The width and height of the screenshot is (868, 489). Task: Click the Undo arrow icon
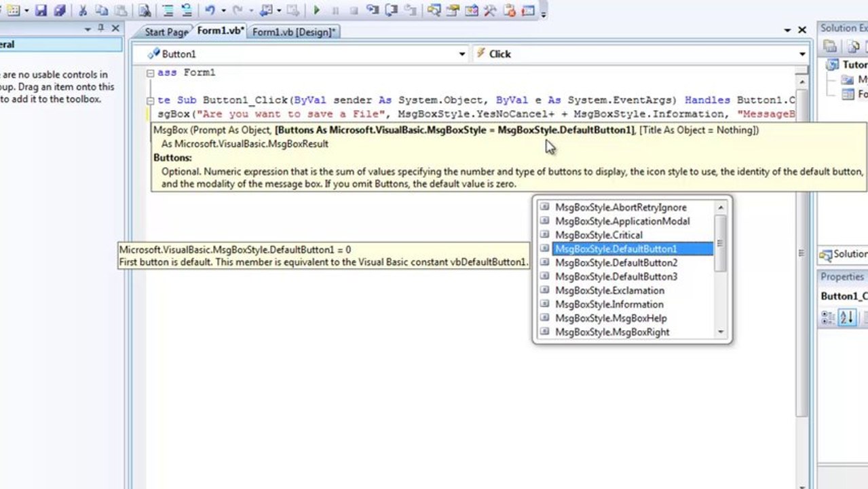[x=210, y=10]
